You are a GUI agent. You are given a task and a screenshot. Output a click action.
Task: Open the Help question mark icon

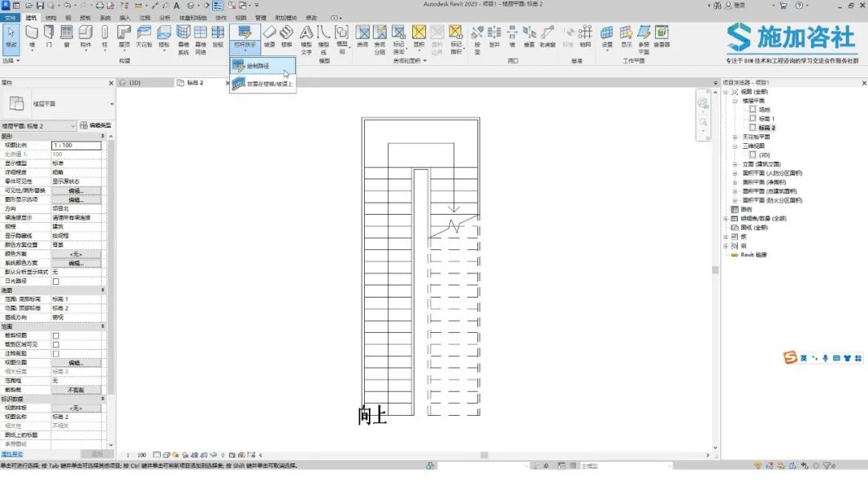point(799,6)
